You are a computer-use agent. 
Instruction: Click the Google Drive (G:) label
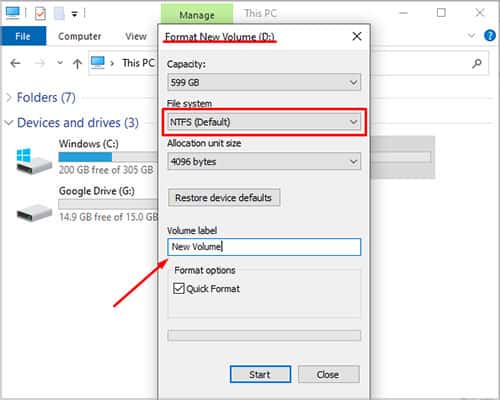(x=97, y=191)
